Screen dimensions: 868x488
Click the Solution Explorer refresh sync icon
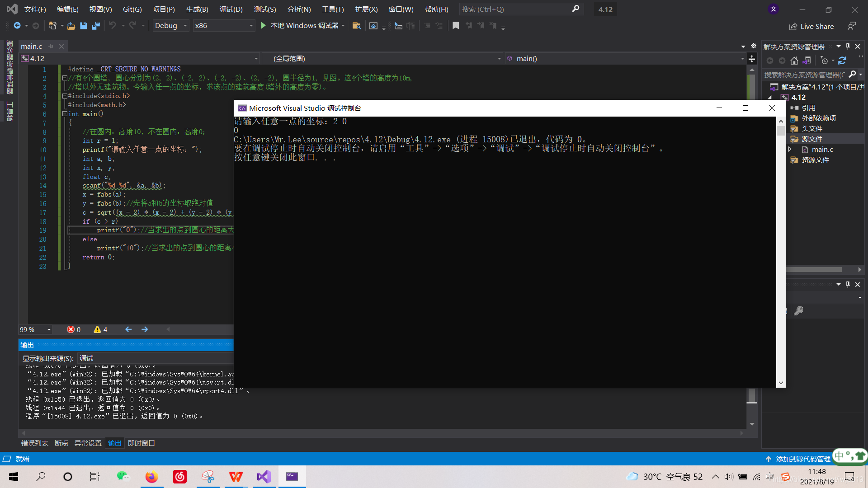842,61
